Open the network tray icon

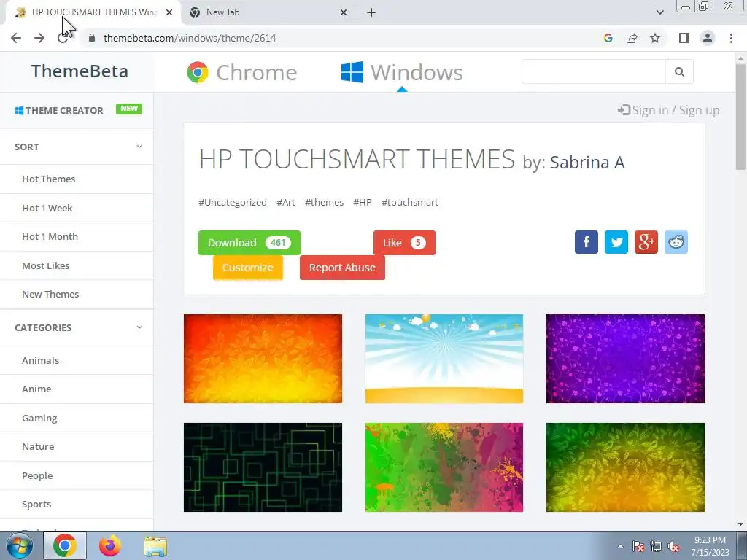pos(656,547)
